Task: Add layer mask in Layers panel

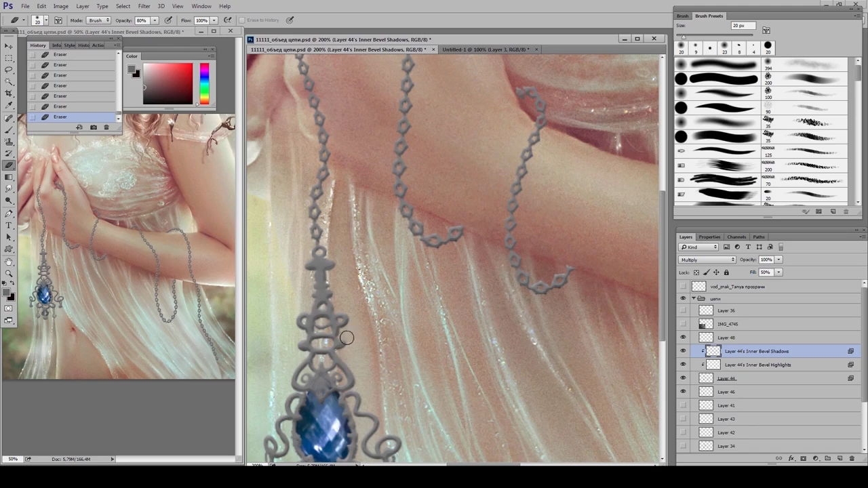Action: [x=803, y=459]
